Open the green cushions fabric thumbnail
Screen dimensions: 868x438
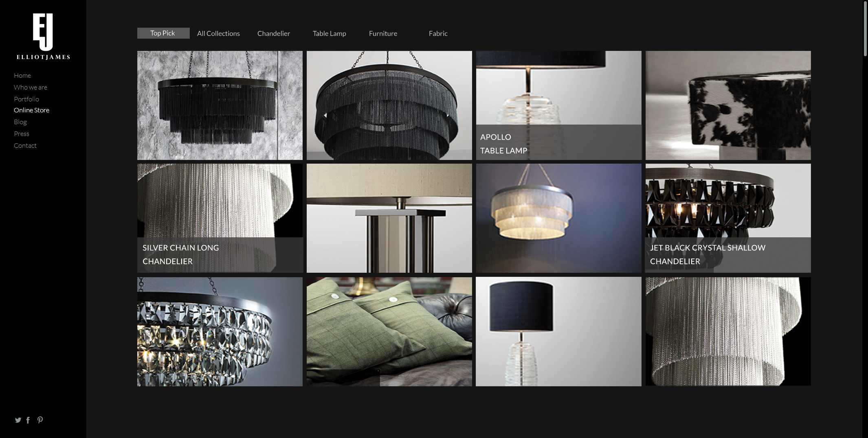389,332
